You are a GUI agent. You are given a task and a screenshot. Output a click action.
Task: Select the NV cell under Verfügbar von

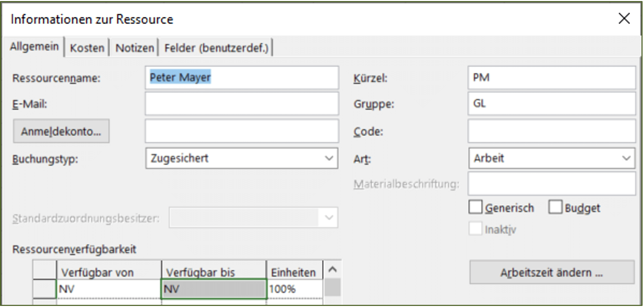tap(109, 289)
